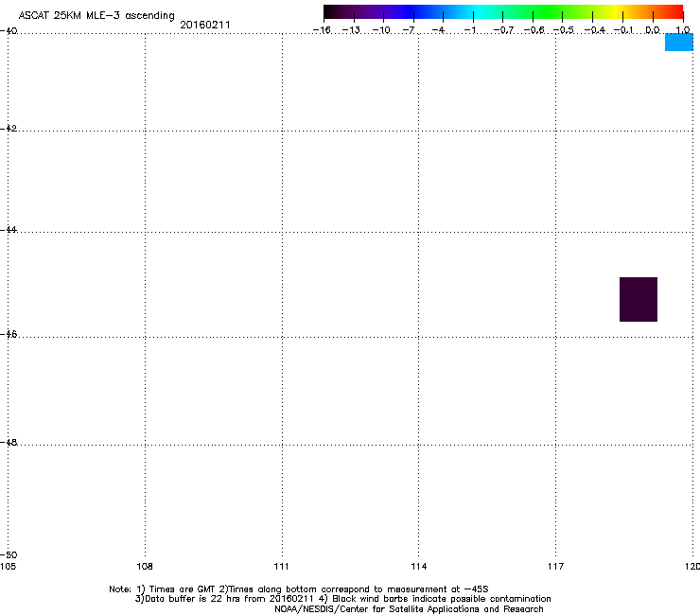The height and width of the screenshot is (615, 700).
Task: Click the -7 color scale label
Action: [409, 30]
